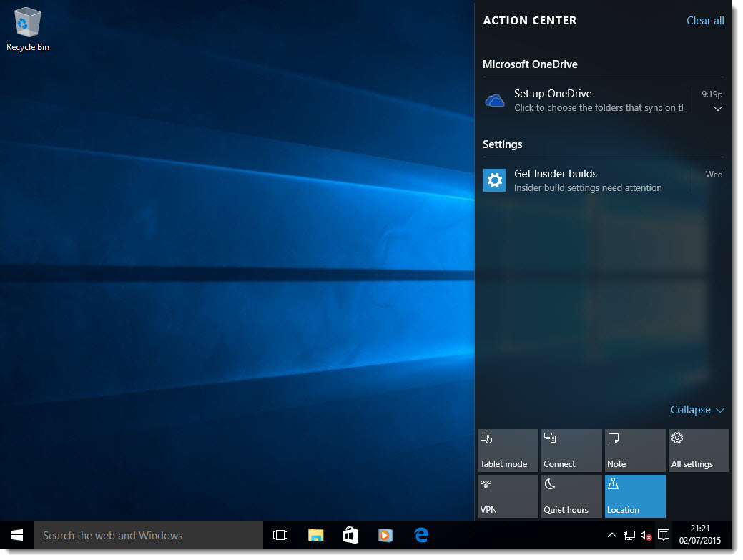
Task: Click the Get Insider builds gear icon
Action: coord(494,180)
